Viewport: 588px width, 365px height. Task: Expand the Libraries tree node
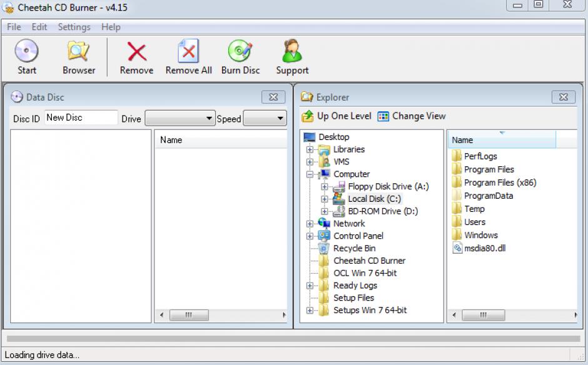point(310,149)
